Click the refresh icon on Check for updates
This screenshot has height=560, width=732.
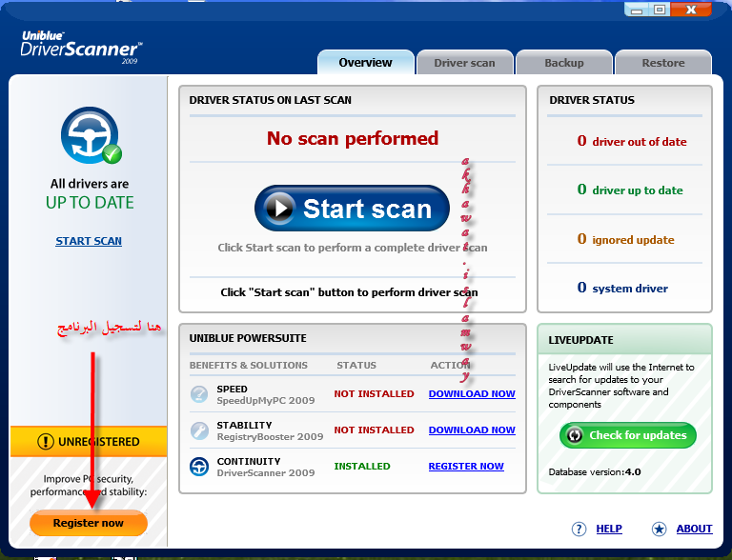pyautogui.click(x=575, y=435)
